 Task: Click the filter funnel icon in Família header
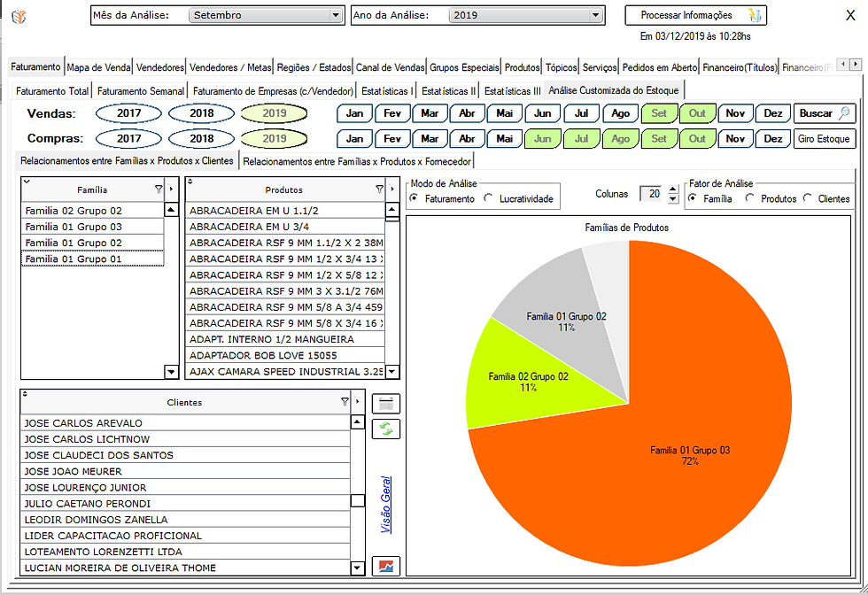(x=159, y=189)
